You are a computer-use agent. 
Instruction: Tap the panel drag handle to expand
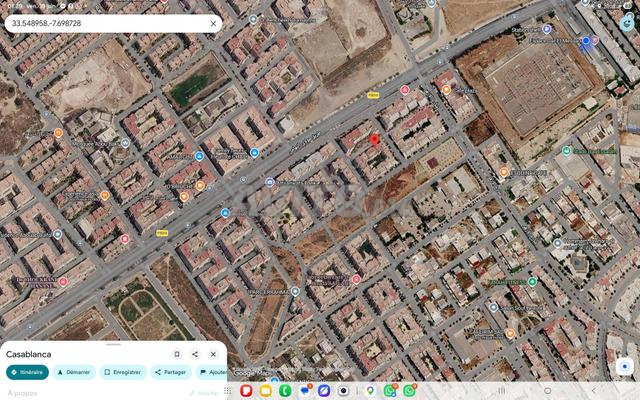(113, 344)
